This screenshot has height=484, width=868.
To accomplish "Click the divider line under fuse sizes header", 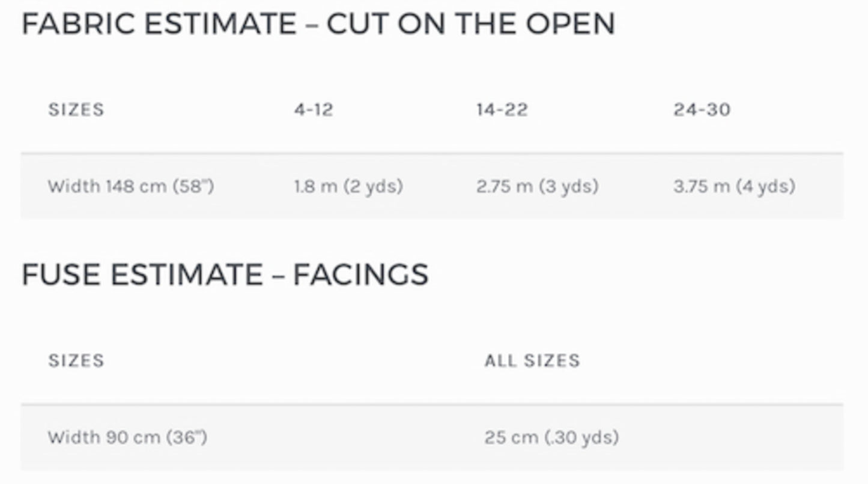I will (x=432, y=405).
